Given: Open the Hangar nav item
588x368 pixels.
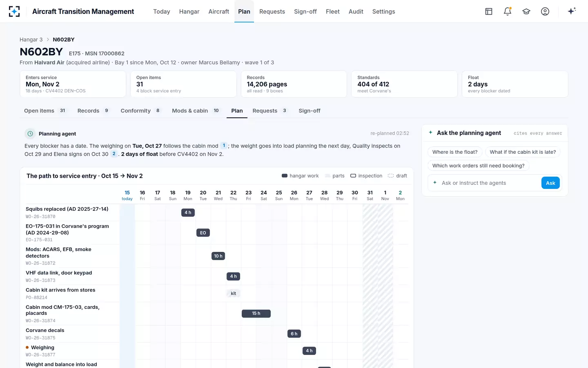Looking at the screenshot, I should click(189, 11).
